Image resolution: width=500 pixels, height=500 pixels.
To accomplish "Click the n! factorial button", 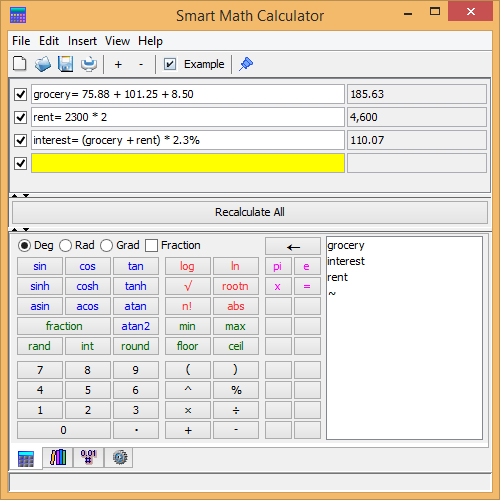I will 188,306.
